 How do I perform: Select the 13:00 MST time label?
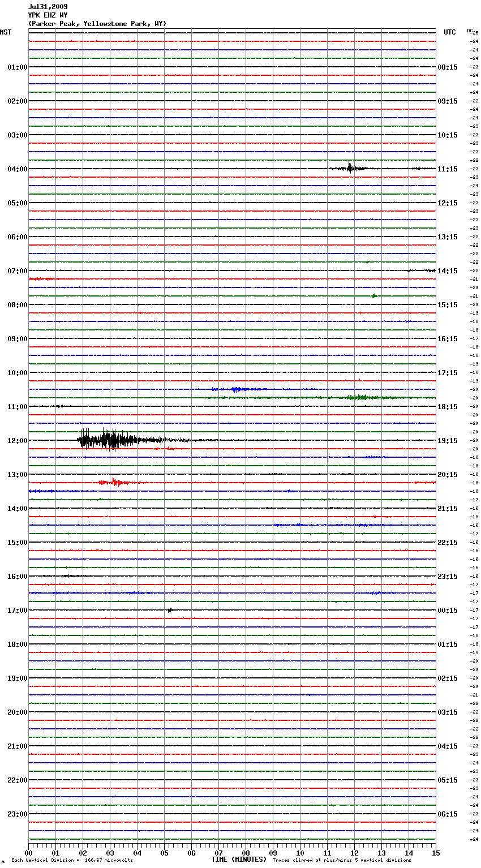click(x=17, y=475)
